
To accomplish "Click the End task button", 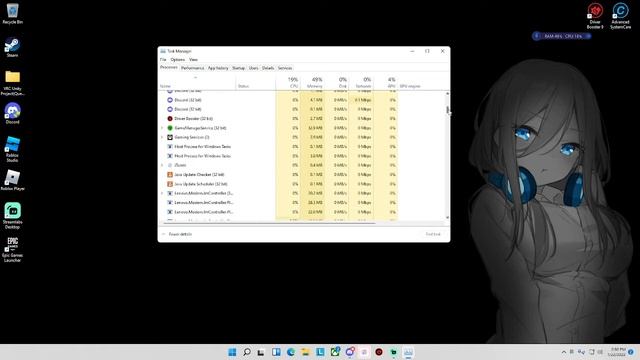I will 433,234.
